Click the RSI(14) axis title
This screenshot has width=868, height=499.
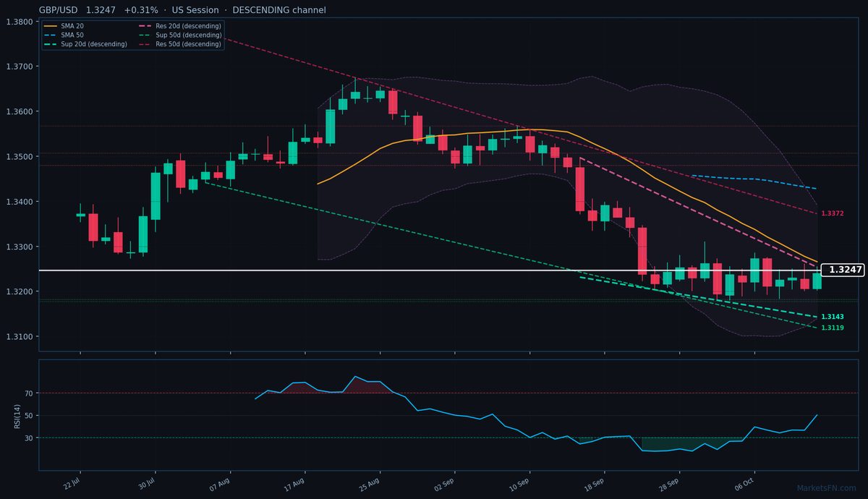pos(17,416)
